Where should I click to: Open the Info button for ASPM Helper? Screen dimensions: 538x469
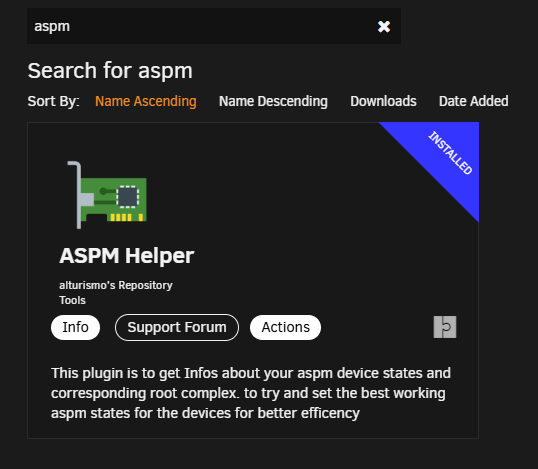(75, 327)
